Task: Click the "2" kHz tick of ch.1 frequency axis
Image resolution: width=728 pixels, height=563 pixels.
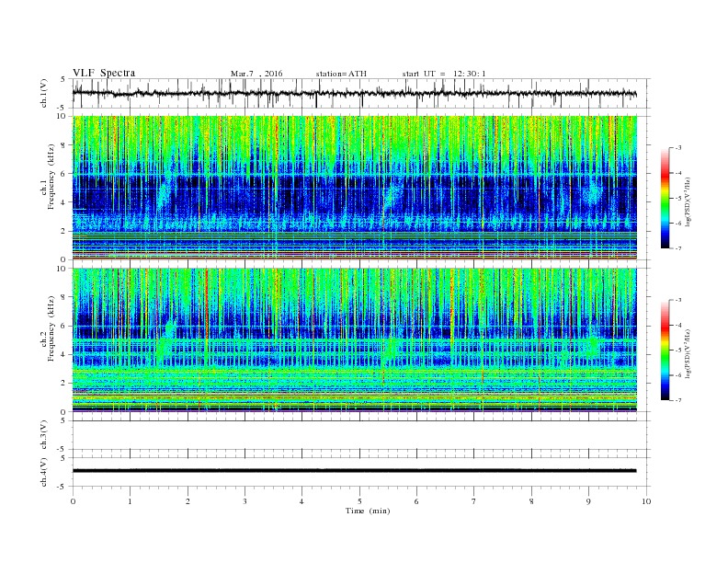Action: (64, 231)
